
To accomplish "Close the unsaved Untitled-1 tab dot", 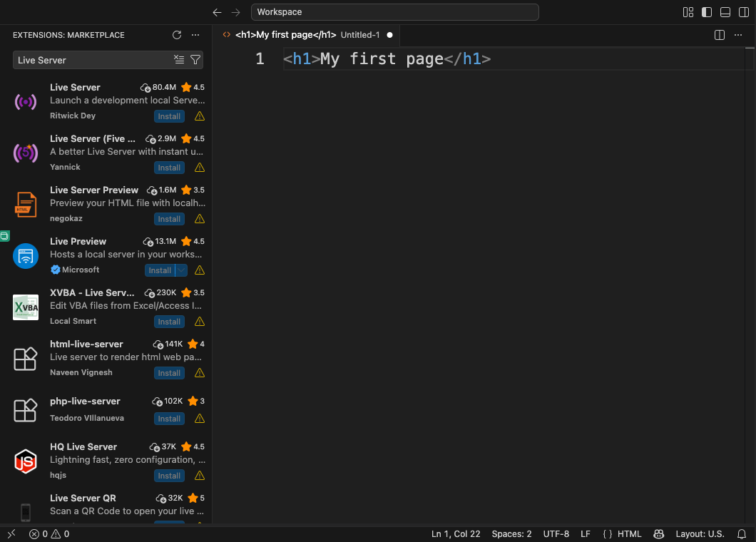I will [389, 35].
